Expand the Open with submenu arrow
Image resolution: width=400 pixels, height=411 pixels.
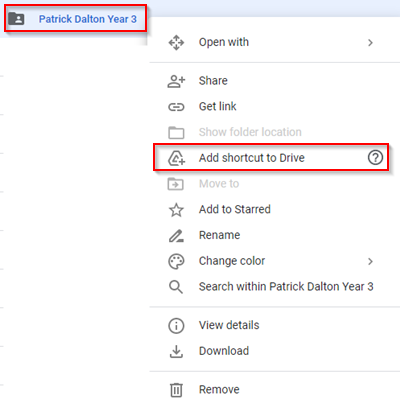coord(370,43)
